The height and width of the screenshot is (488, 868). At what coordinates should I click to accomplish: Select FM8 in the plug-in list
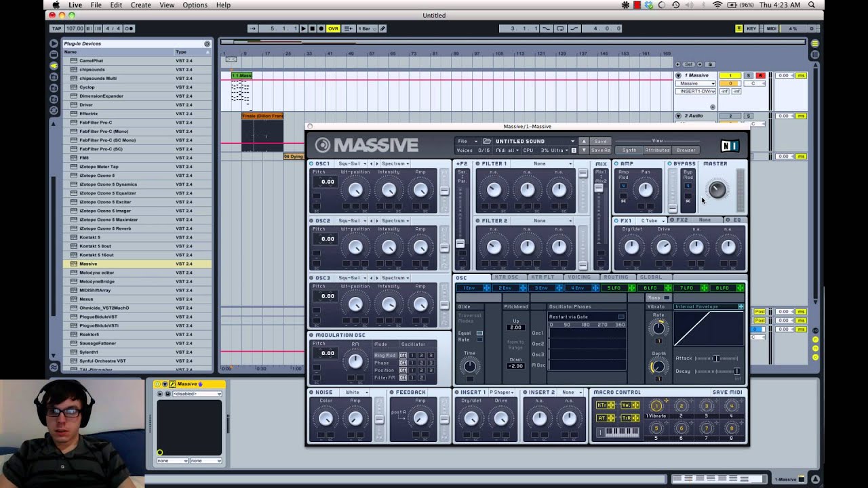[137, 158]
